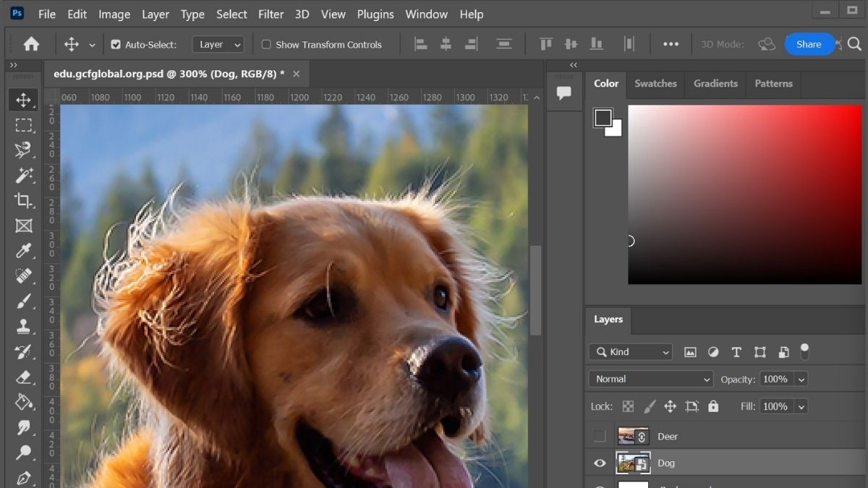
Task: Click Align horizontal centers icon
Action: coord(446,44)
